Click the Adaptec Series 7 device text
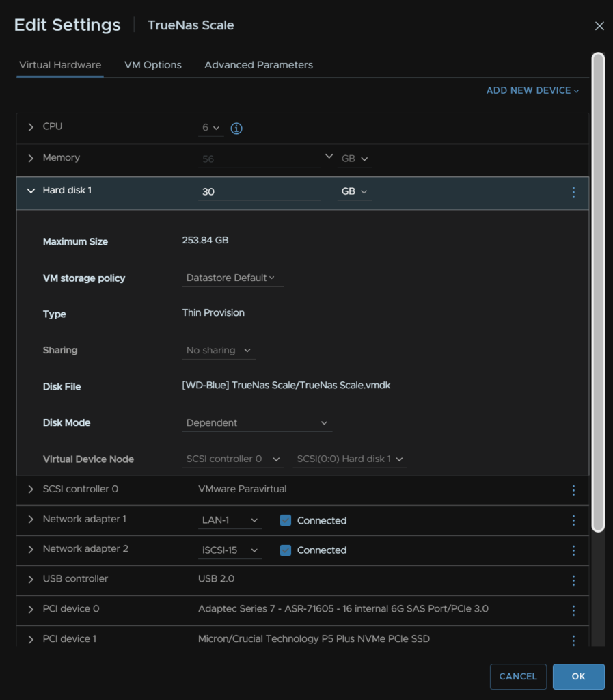 (x=343, y=609)
